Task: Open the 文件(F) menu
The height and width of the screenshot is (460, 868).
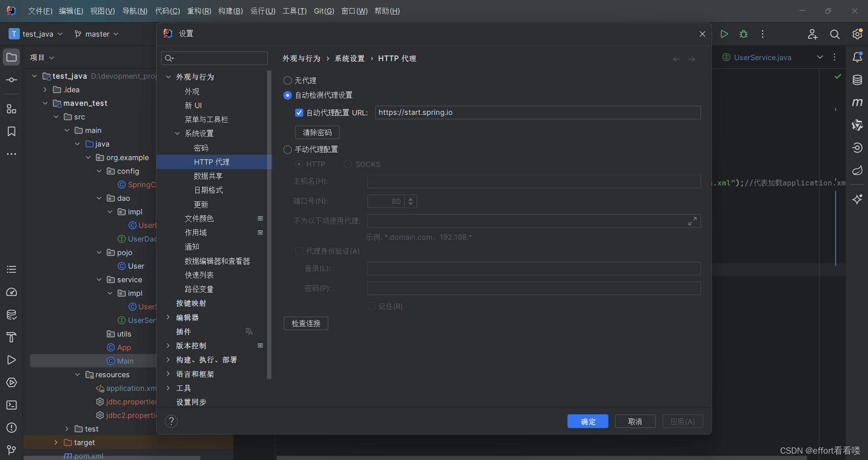Action: point(40,11)
